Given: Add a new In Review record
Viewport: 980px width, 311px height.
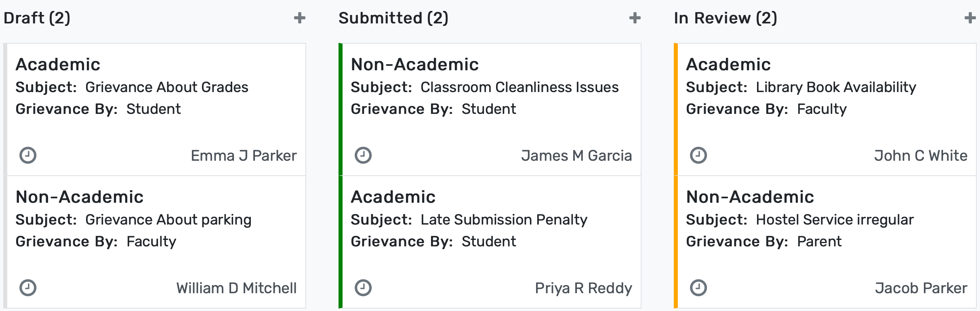Looking at the screenshot, I should point(969,18).
